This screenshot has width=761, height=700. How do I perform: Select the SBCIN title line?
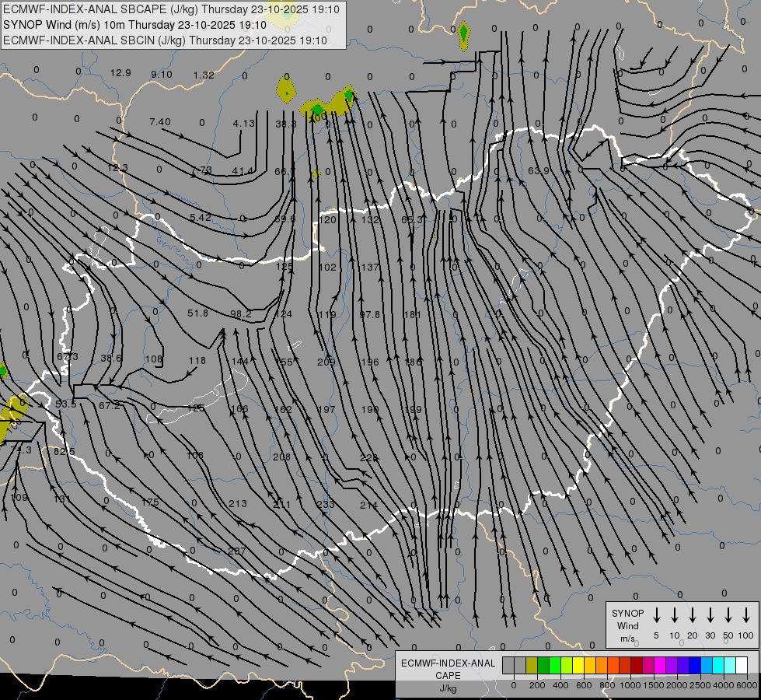click(165, 40)
